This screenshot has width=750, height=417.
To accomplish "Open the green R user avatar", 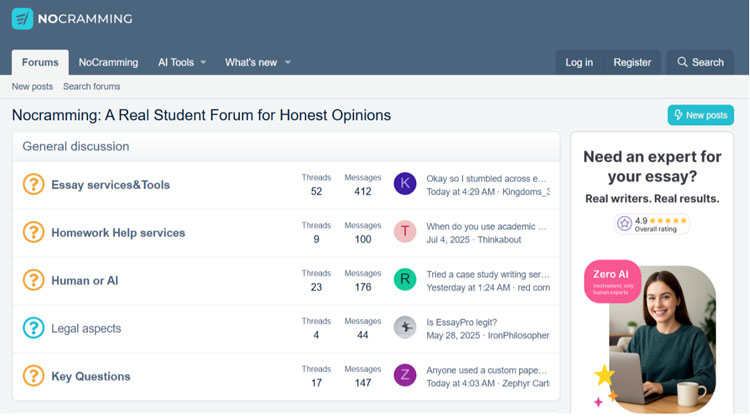I will [x=405, y=280].
